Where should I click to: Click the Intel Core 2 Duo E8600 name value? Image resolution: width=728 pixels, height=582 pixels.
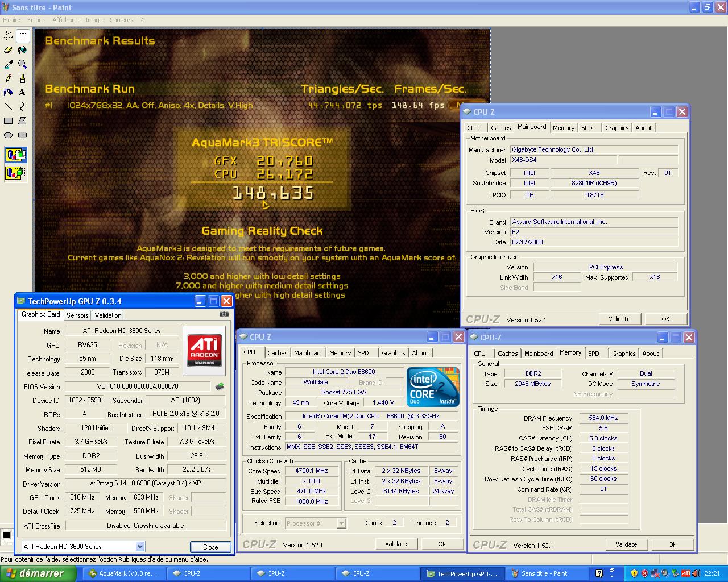click(344, 372)
